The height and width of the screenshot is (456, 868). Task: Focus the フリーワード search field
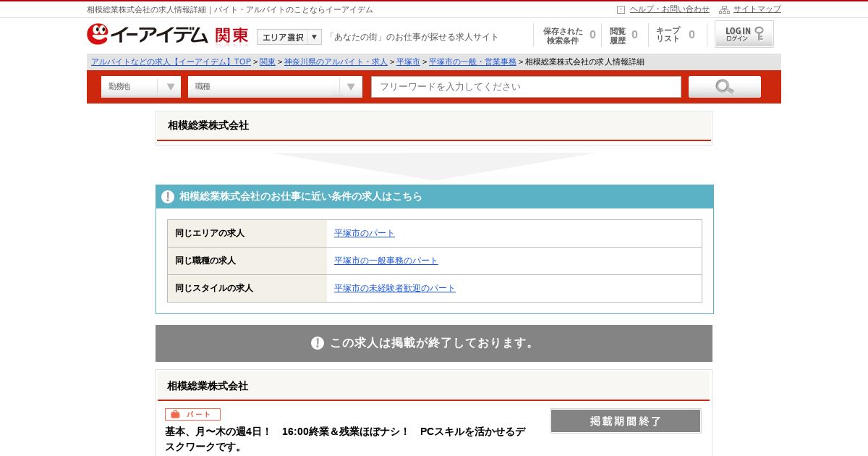pyautogui.click(x=526, y=87)
